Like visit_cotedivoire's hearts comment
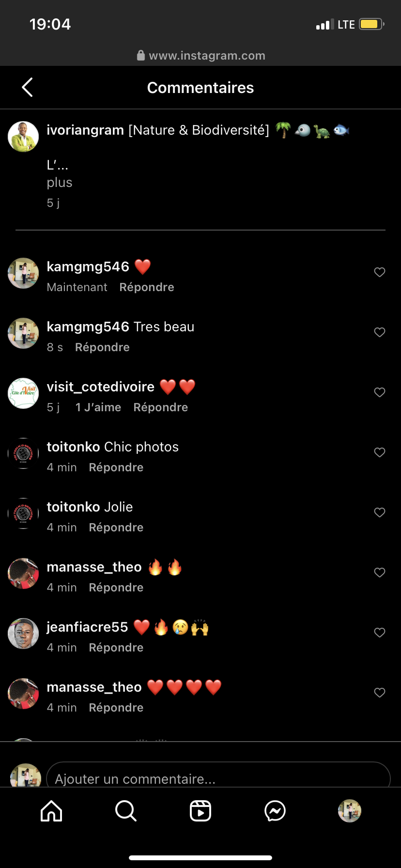This screenshot has height=868, width=401. (x=380, y=392)
